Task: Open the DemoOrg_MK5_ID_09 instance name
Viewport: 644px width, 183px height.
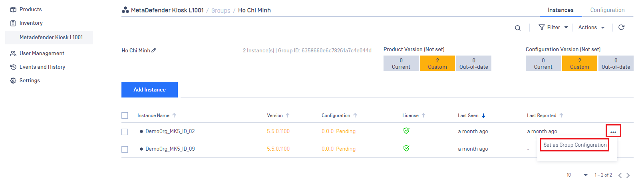Action: click(170, 149)
